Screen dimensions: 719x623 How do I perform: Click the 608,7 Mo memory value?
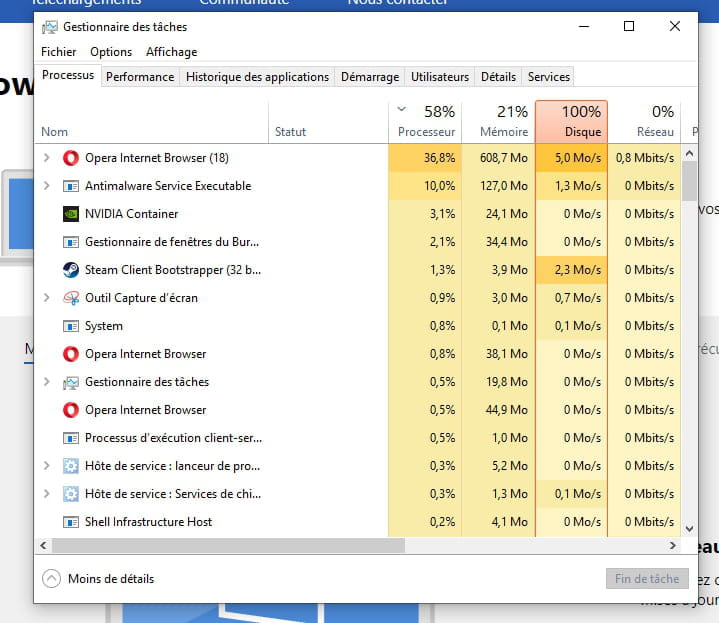coord(503,158)
